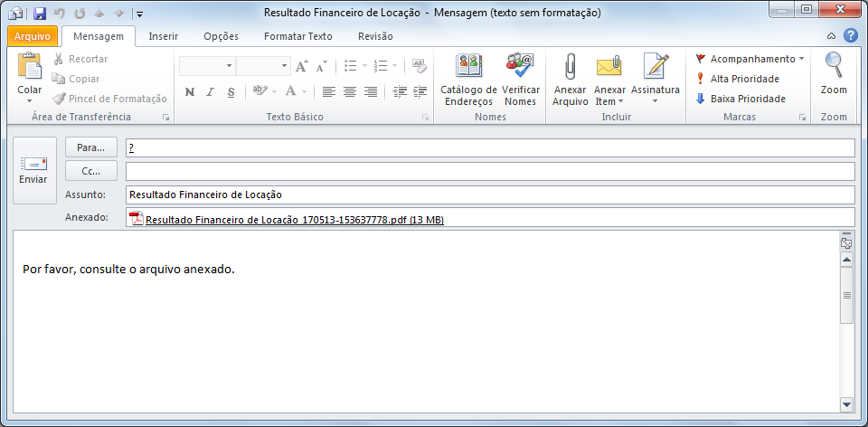Image resolution: width=868 pixels, height=427 pixels.
Task: Align text to the left
Action: click(x=329, y=92)
